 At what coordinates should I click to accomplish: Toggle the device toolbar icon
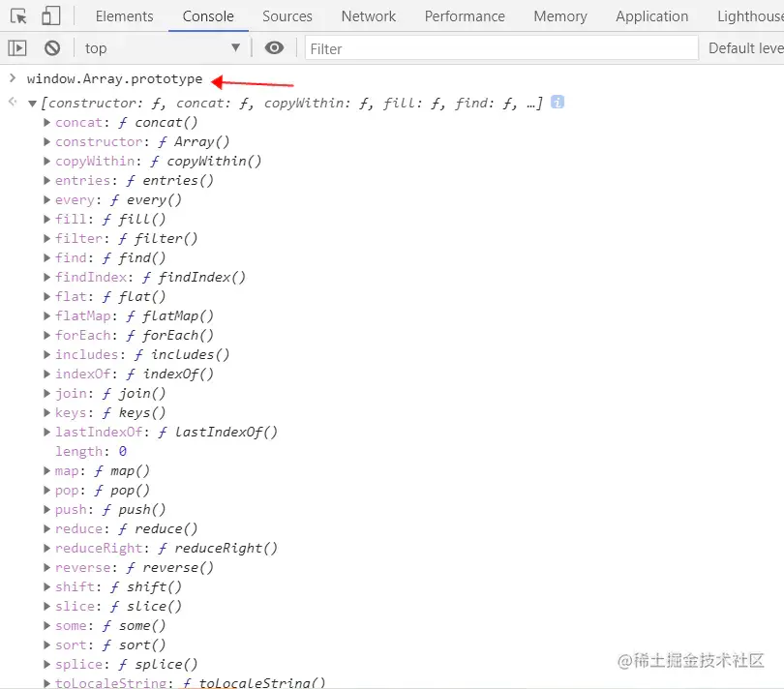[50, 16]
